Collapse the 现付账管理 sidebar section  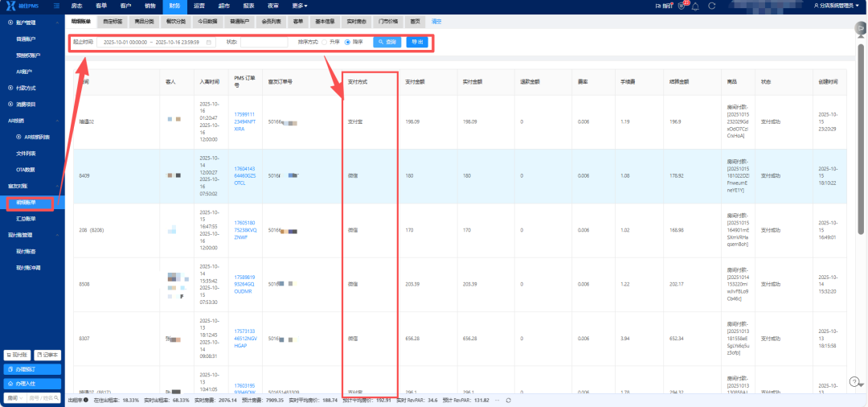[x=59, y=235]
